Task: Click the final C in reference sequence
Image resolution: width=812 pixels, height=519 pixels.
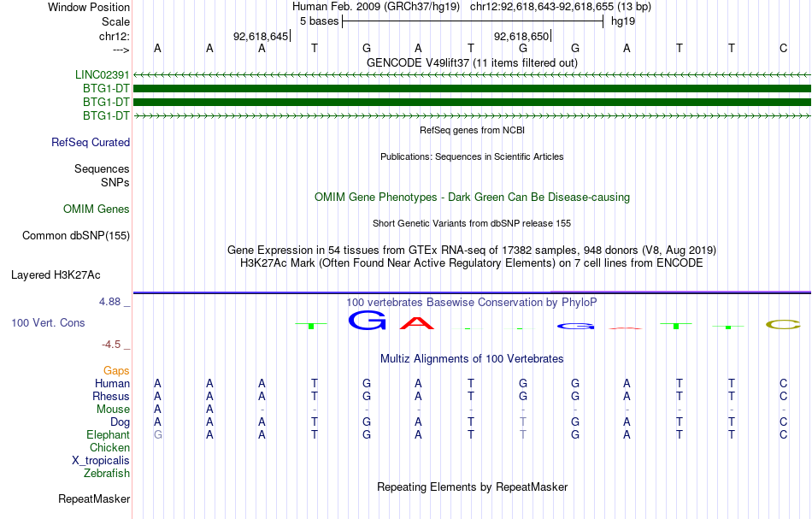Action: pyautogui.click(x=783, y=48)
